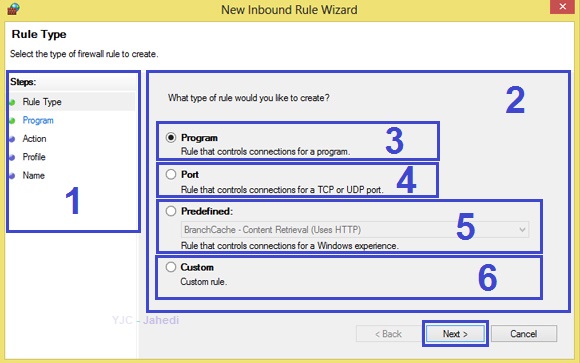Select the Custom rule radio button
This screenshot has width=580, height=363.
point(171,267)
